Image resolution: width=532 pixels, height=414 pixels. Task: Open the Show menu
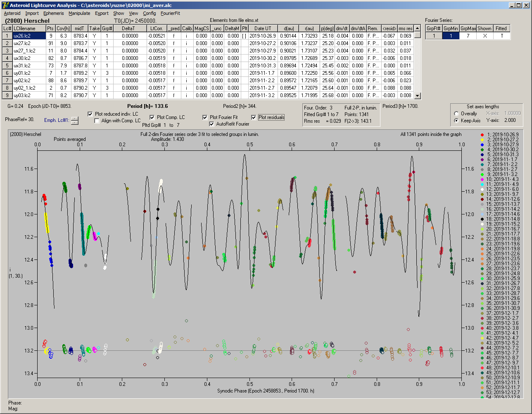pos(119,13)
